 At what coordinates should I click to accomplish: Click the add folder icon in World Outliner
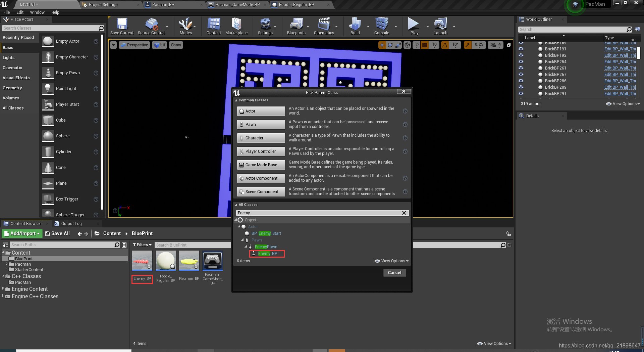point(637,30)
